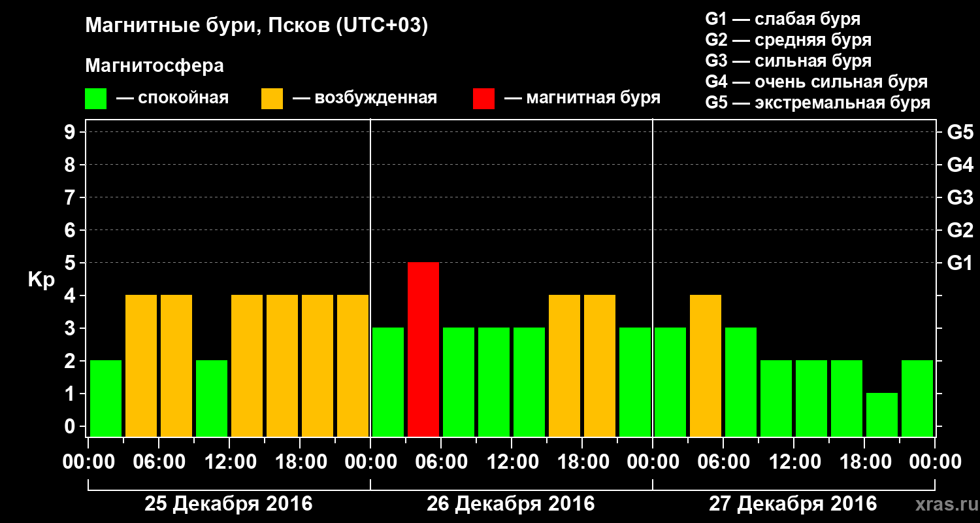Viewport: 980px width, 523px height.
Task: Select the 27 December 12:00–15:00 green bar
Action: point(811,398)
